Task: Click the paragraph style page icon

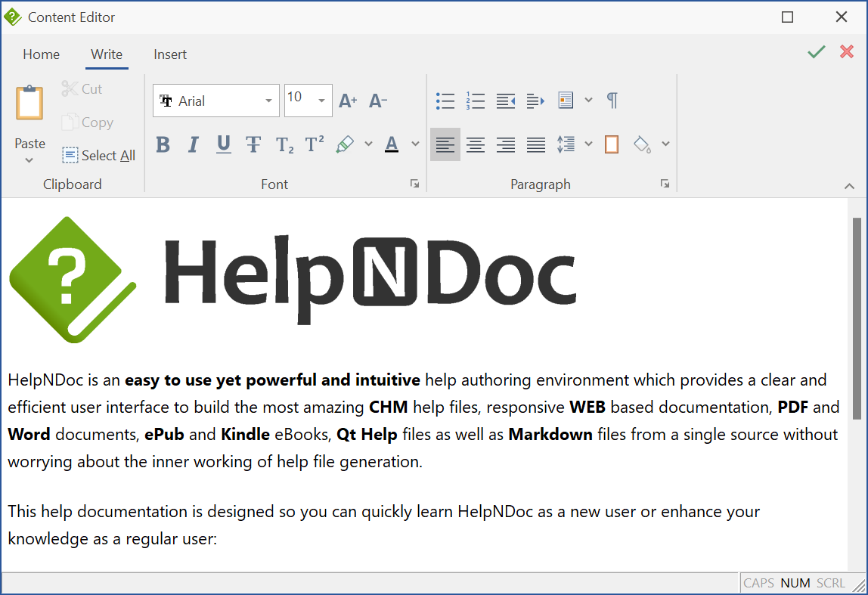Action: [x=566, y=101]
